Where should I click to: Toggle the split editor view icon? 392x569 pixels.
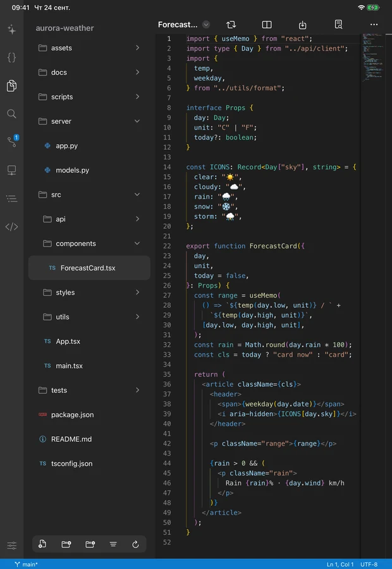pos(267,25)
